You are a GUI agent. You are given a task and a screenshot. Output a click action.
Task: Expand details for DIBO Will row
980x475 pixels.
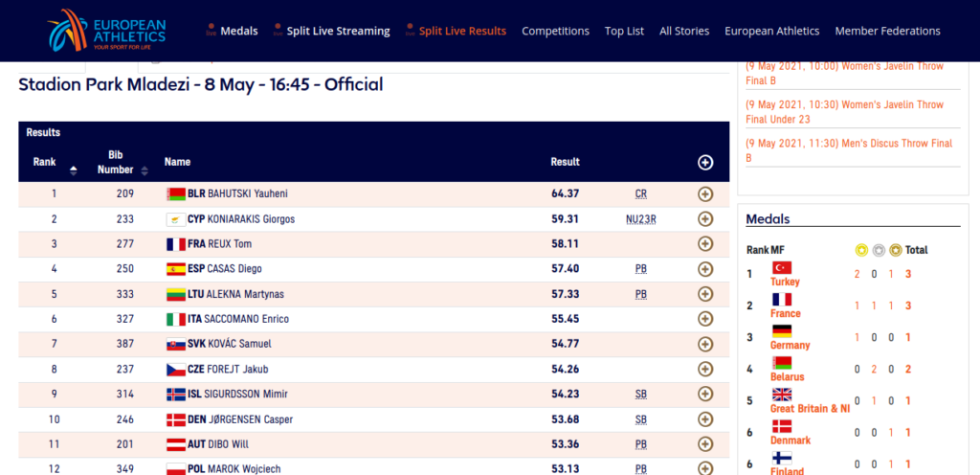pyautogui.click(x=705, y=444)
